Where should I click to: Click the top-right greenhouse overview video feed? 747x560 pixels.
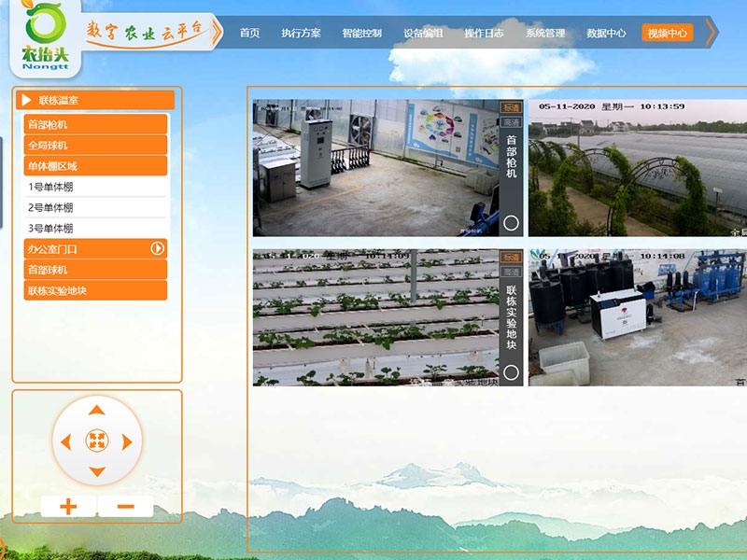637,168
